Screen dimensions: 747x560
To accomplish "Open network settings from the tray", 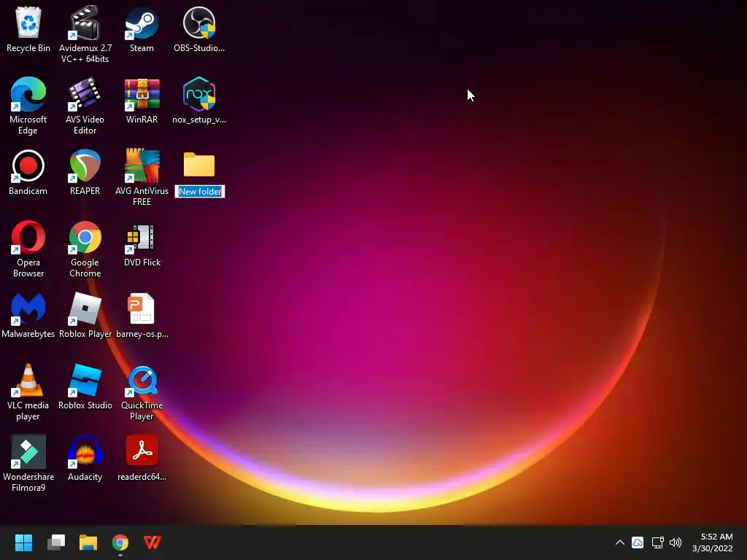I will coord(657,542).
